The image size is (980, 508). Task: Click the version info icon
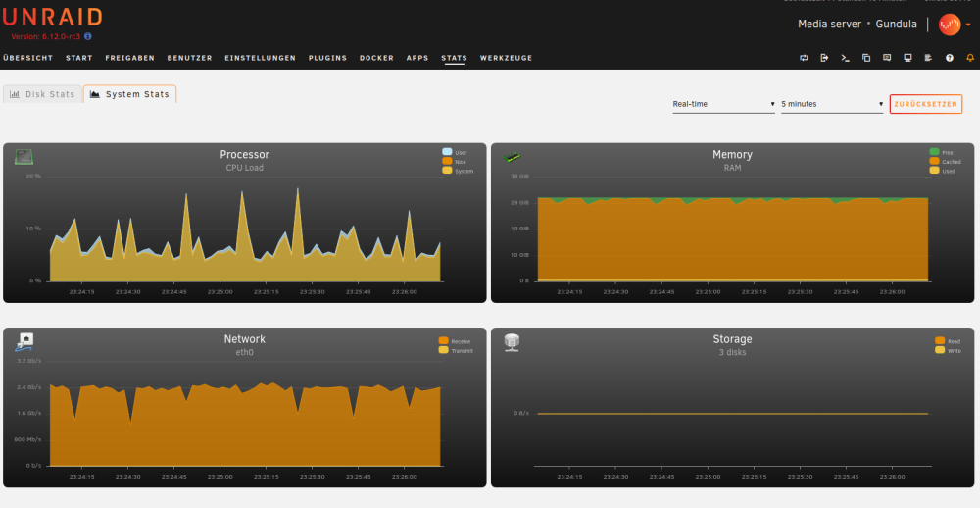tap(88, 37)
